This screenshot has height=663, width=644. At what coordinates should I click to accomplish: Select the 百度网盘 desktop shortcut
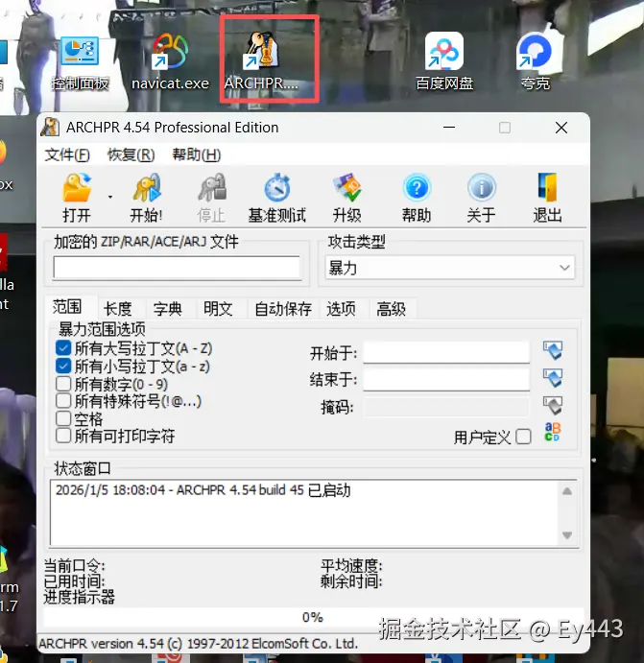click(x=444, y=62)
